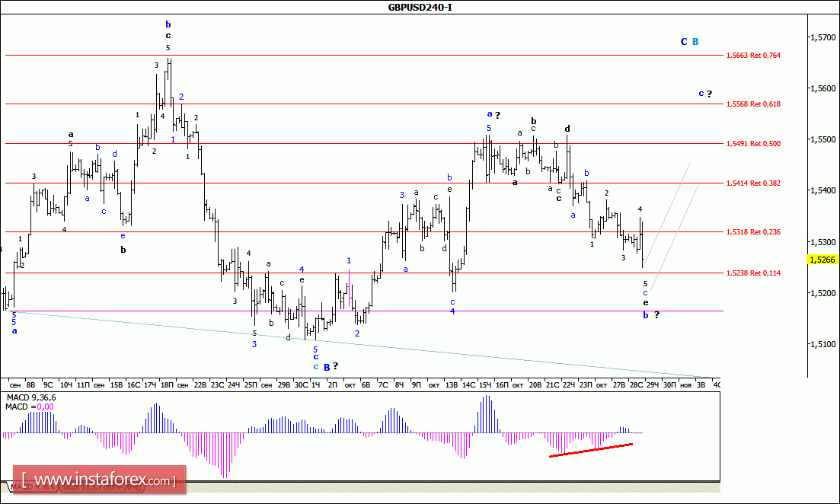Select the 1,5568 Ret 0,618 Fibonacci label
This screenshot has width=840, height=504.
pyautogui.click(x=752, y=104)
